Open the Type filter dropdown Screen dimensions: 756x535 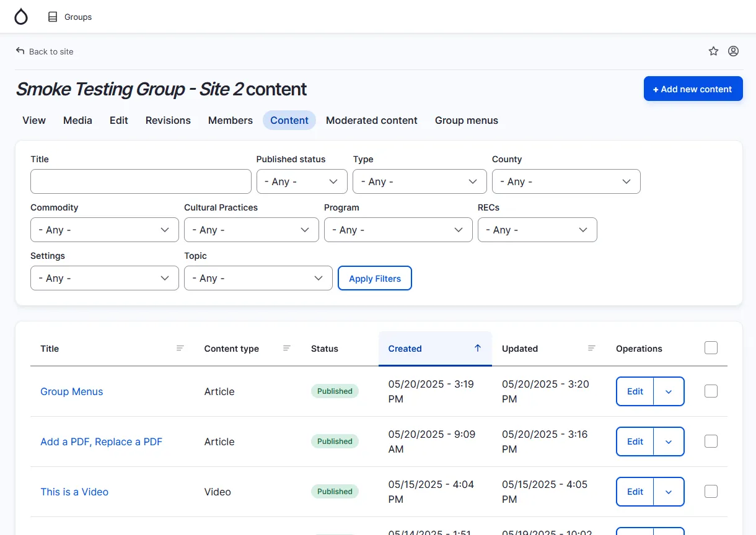click(420, 181)
